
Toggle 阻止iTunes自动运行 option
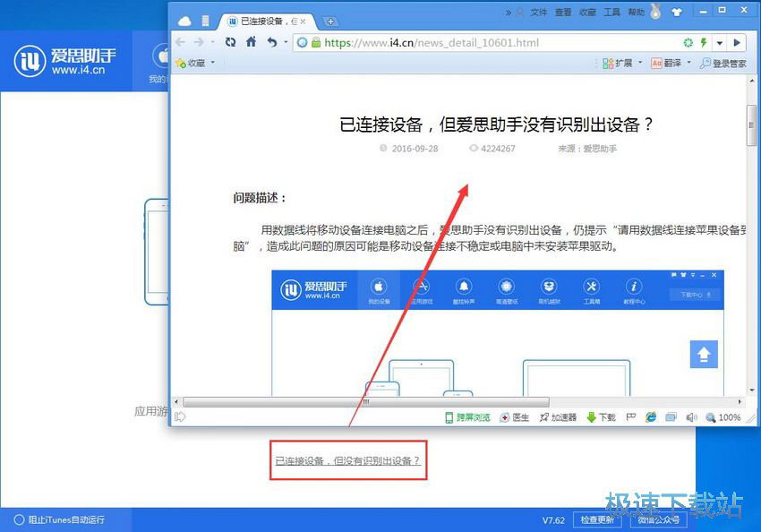click(59, 519)
